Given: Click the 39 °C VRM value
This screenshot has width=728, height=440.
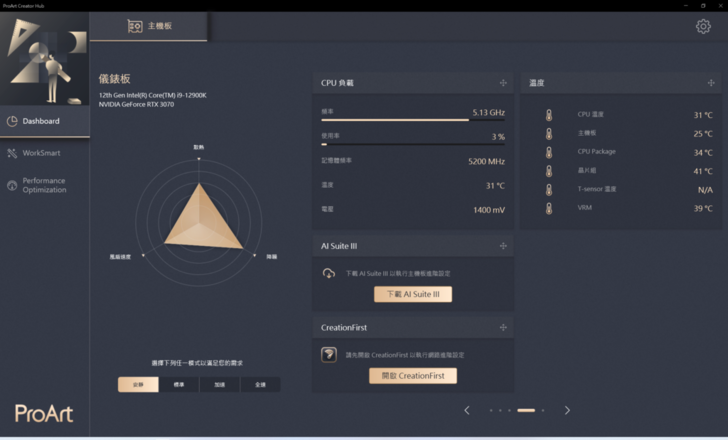Looking at the screenshot, I should click(703, 209).
